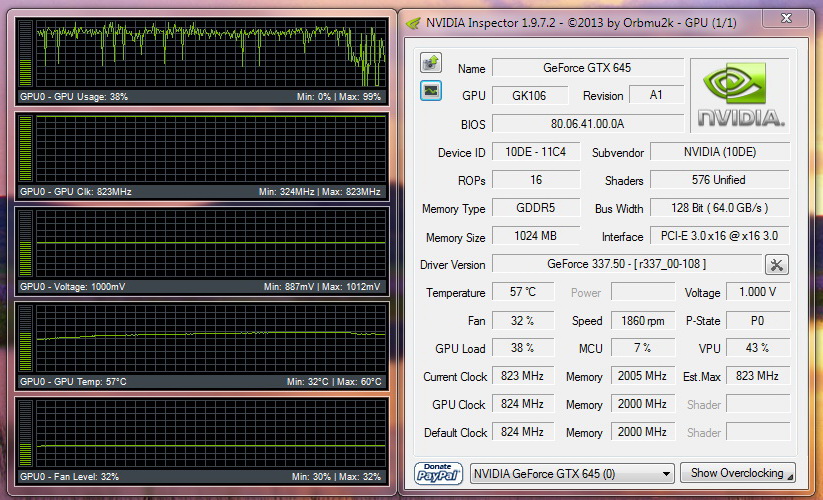Click the Est.Max value 823 MHz
823x500 pixels.
click(x=758, y=376)
